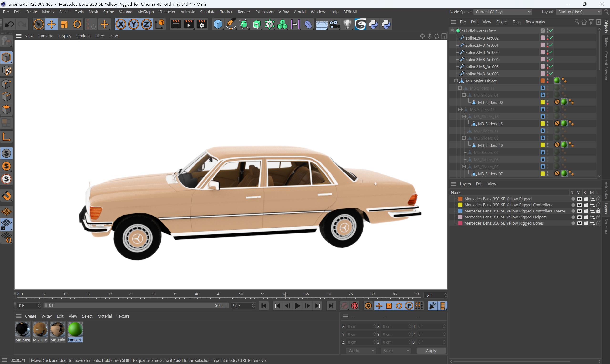Select the Rotate tool

tap(77, 24)
